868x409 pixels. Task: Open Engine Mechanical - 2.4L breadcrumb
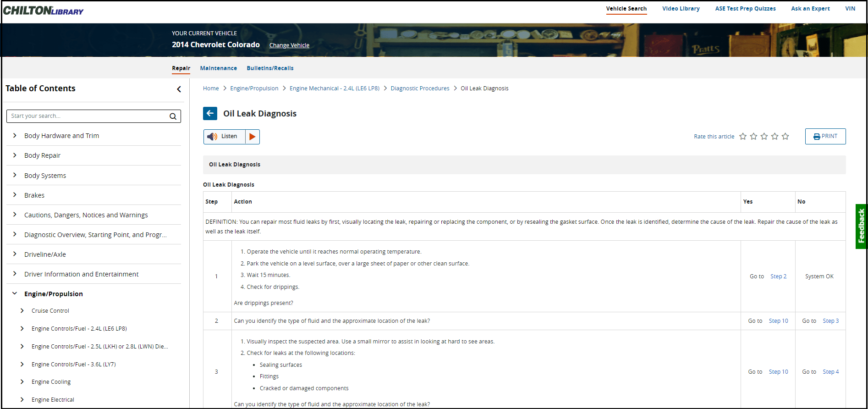pyautogui.click(x=335, y=88)
